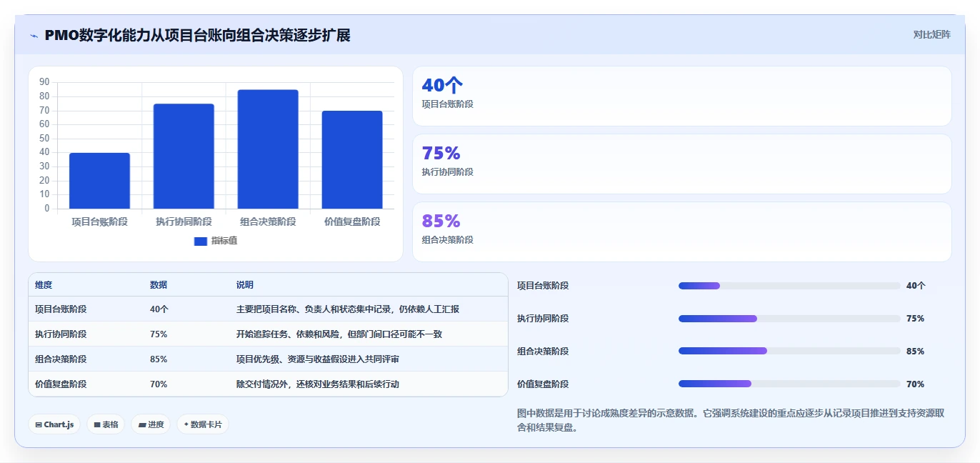
Task: Click the description starting 主要把项目名称
Action: (348, 309)
